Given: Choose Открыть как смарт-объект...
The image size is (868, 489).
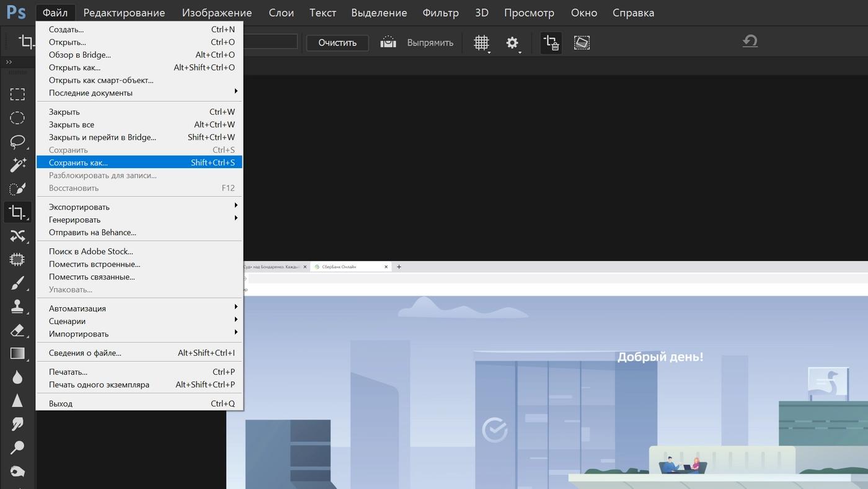Looking at the screenshot, I should [x=139, y=80].
